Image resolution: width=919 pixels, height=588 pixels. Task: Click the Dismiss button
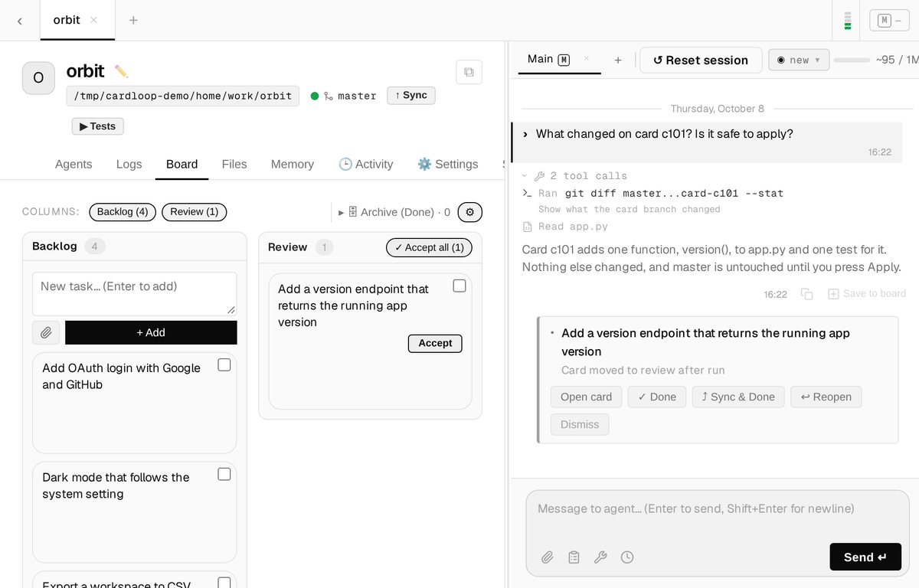pos(580,424)
